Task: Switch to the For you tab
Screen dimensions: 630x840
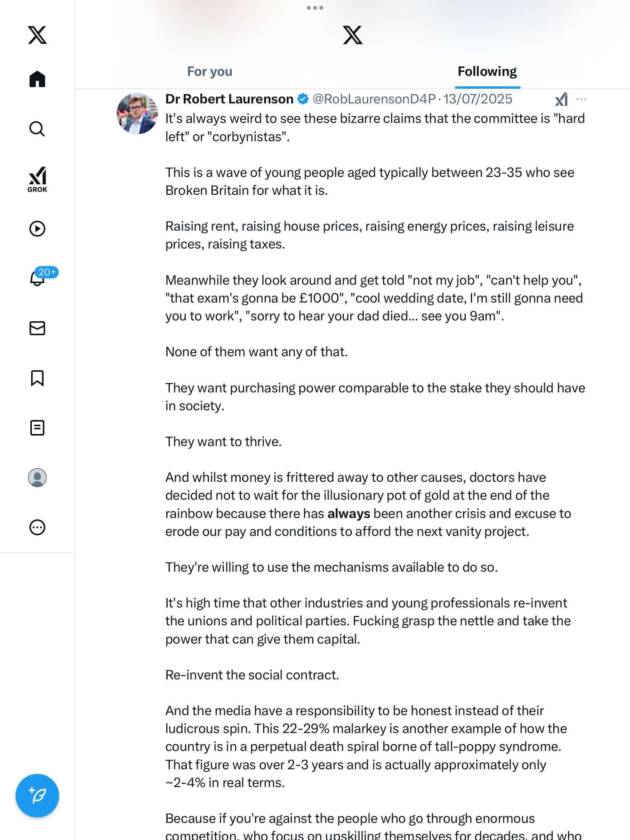Action: 210,72
